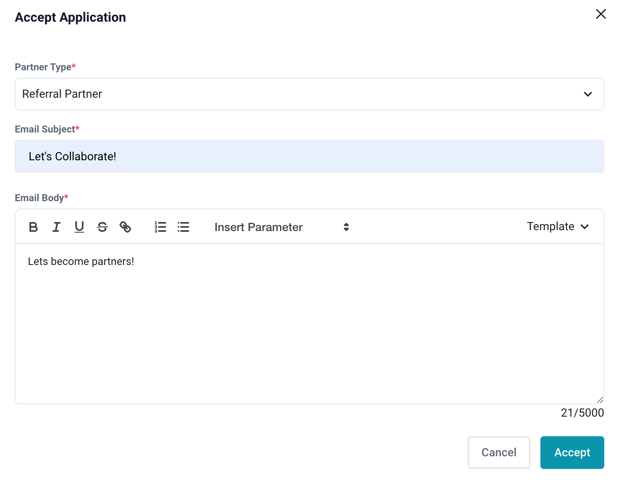Click the Template chevron arrow
Image resolution: width=619 pixels, height=480 pixels.
click(585, 227)
